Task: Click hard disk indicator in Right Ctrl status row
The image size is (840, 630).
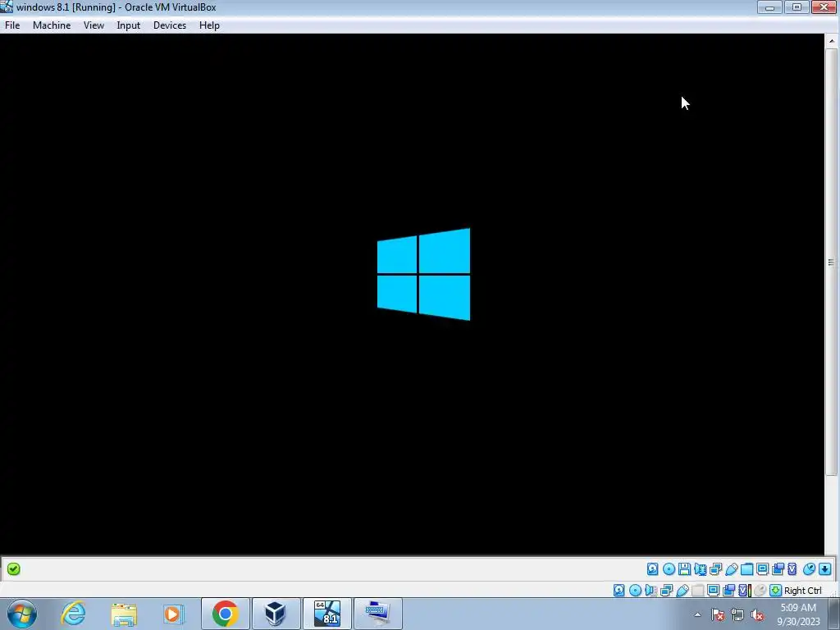Action: 619,591
